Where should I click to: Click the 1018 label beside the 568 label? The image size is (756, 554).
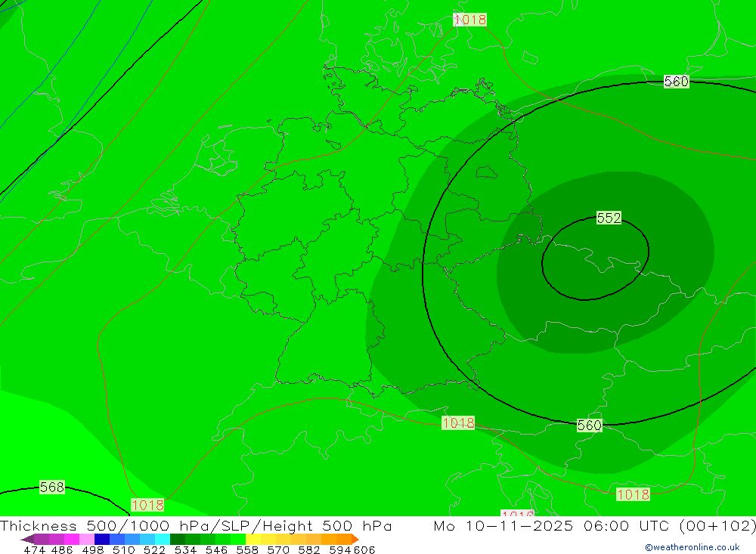coord(147,506)
